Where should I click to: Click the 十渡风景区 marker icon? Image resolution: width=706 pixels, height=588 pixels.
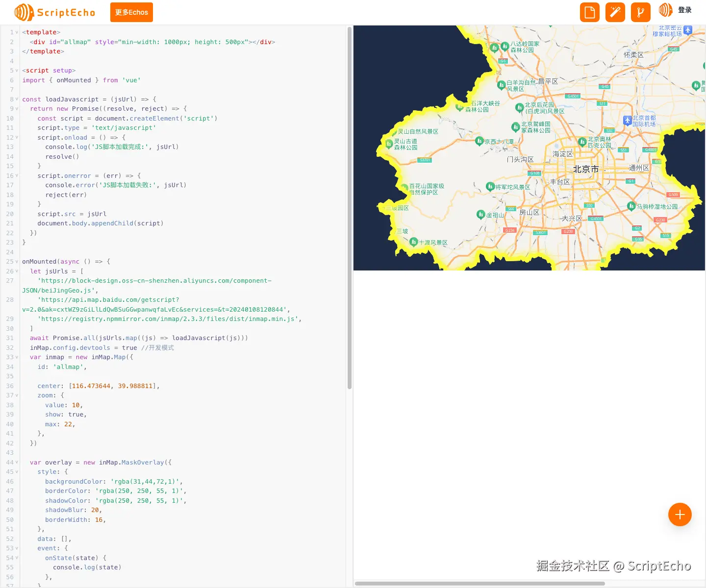point(413,242)
